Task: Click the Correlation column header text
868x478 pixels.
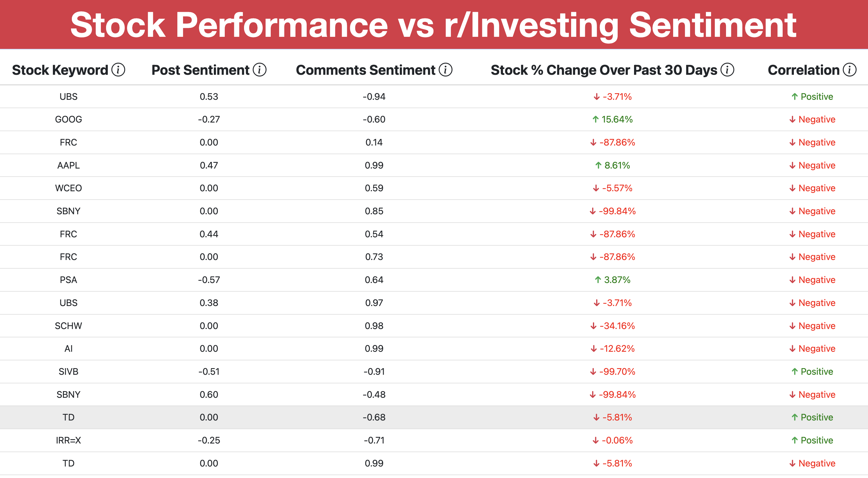Action: (x=804, y=70)
